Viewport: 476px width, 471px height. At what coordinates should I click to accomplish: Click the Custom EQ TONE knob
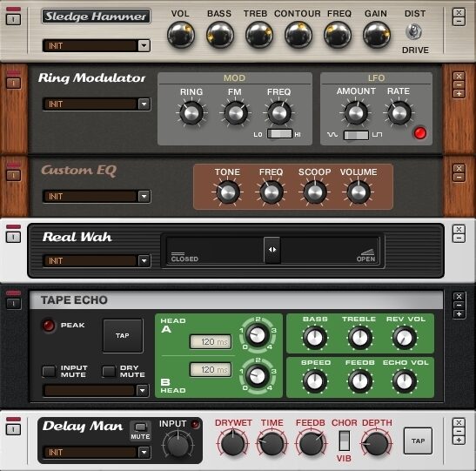[228, 192]
